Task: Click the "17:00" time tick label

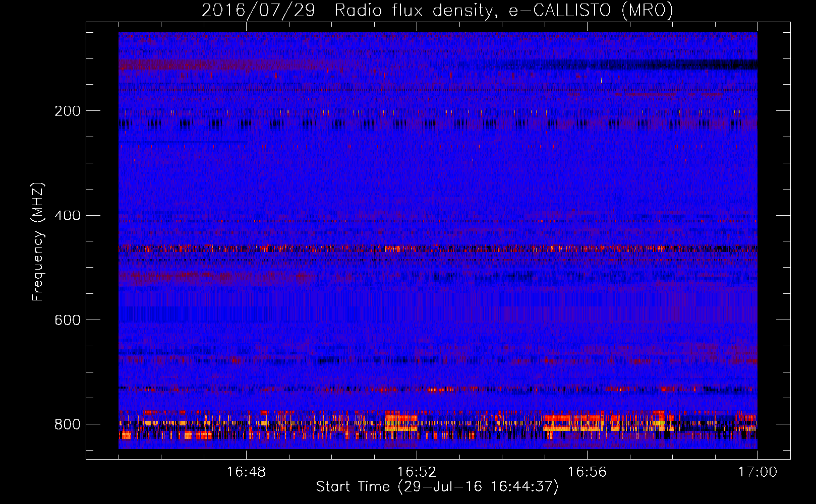Action: (x=757, y=472)
